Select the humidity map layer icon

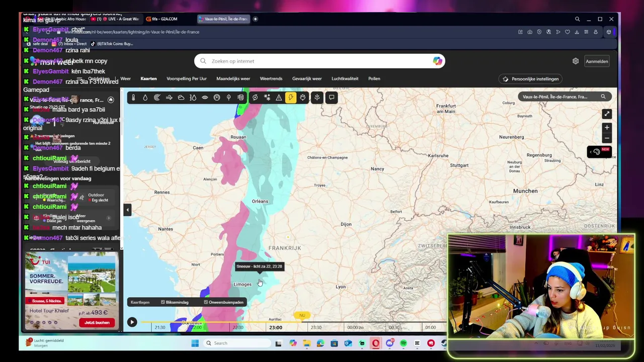click(x=193, y=98)
